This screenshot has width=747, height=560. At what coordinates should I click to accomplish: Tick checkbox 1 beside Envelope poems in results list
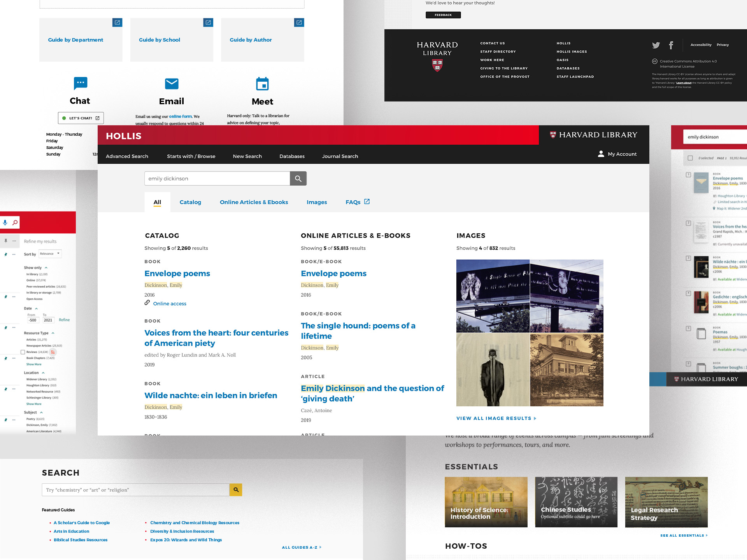click(x=688, y=175)
